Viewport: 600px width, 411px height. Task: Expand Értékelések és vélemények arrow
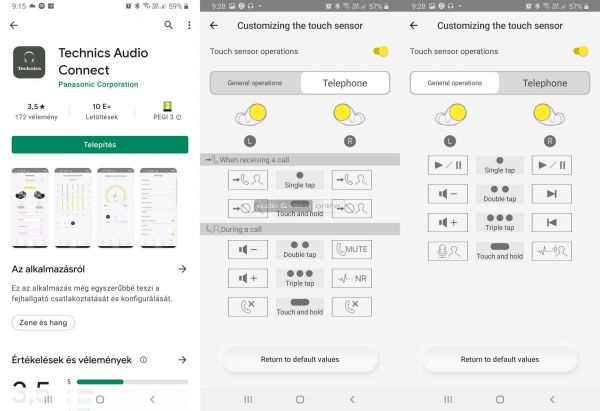click(x=183, y=360)
